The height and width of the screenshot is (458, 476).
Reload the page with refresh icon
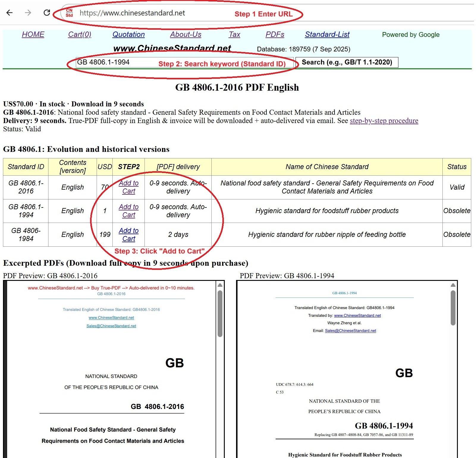click(x=47, y=13)
